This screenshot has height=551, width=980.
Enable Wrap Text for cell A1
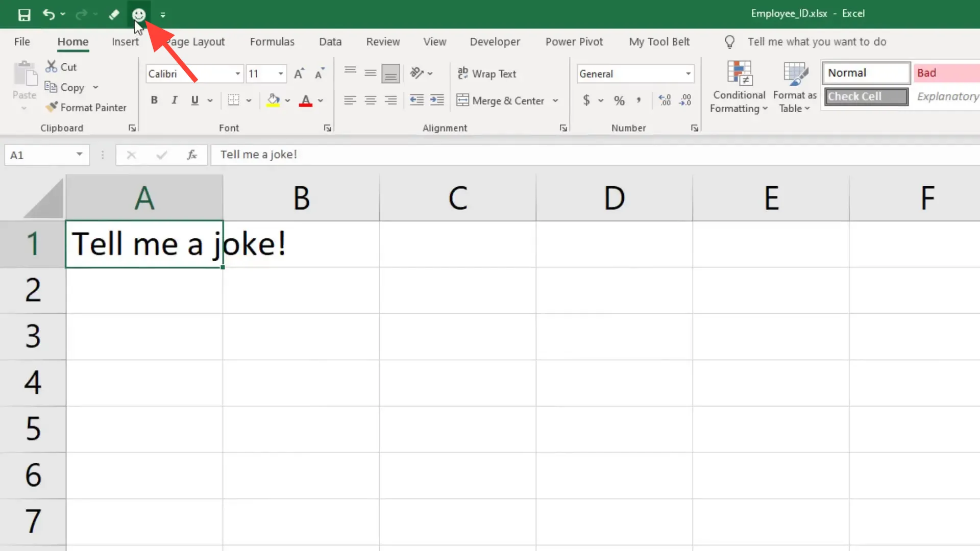[487, 73]
